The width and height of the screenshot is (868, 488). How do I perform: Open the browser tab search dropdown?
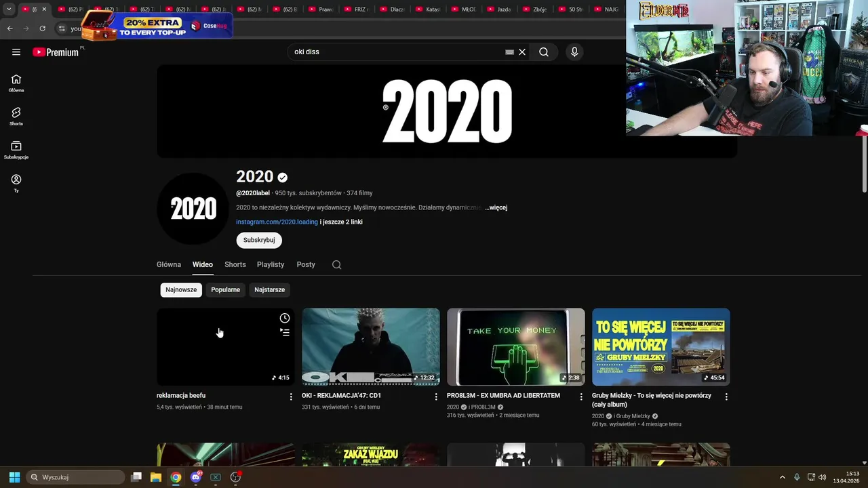[9, 9]
